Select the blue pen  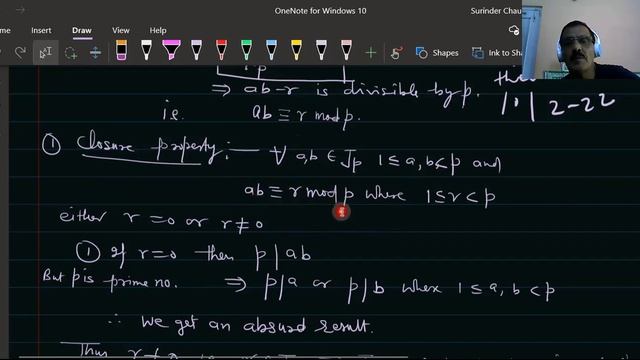271,50
